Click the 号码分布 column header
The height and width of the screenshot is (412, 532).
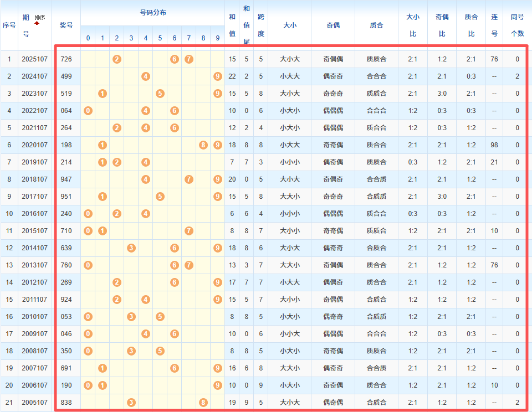[152, 12]
